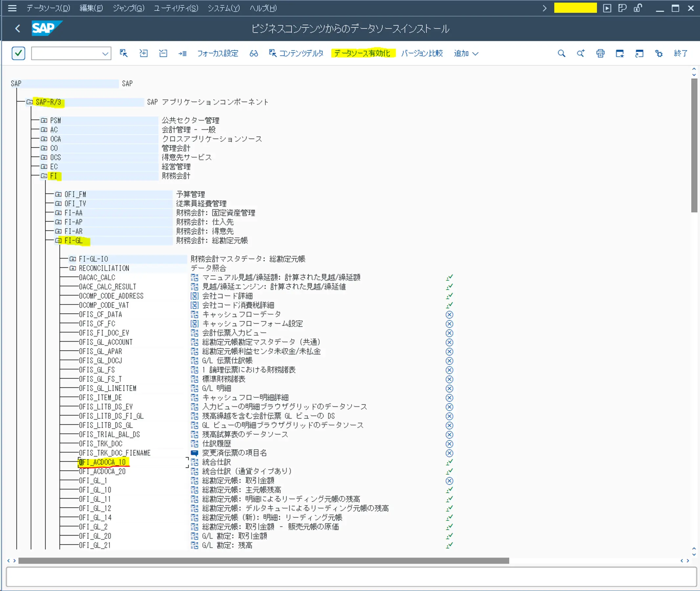Select the 0FIS_TRIAL_BAL_DS row

(x=110, y=434)
